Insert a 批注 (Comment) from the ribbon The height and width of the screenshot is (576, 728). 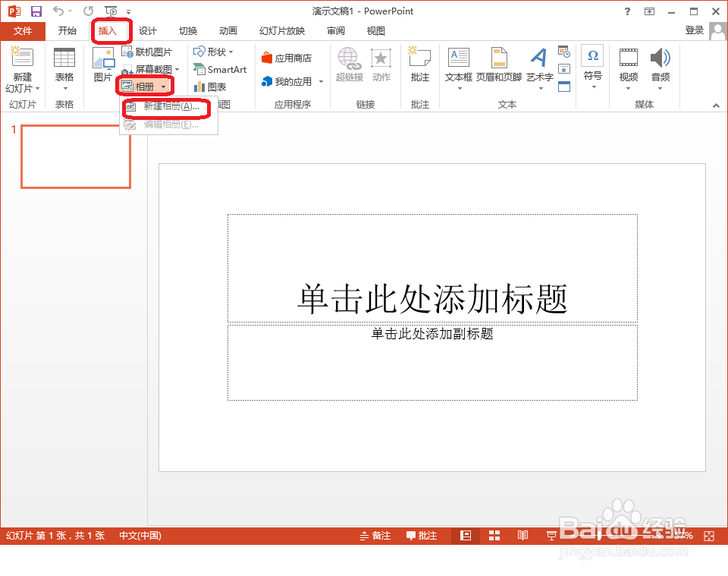(x=419, y=64)
